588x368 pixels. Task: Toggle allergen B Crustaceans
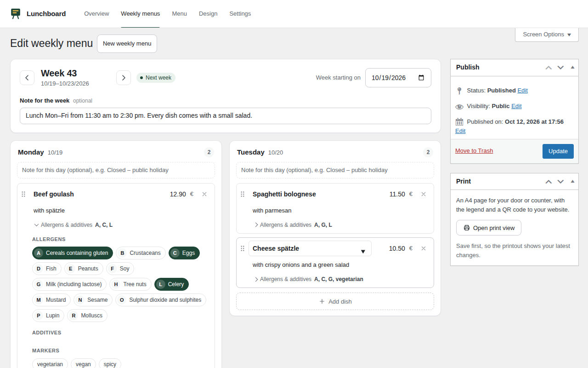click(141, 253)
